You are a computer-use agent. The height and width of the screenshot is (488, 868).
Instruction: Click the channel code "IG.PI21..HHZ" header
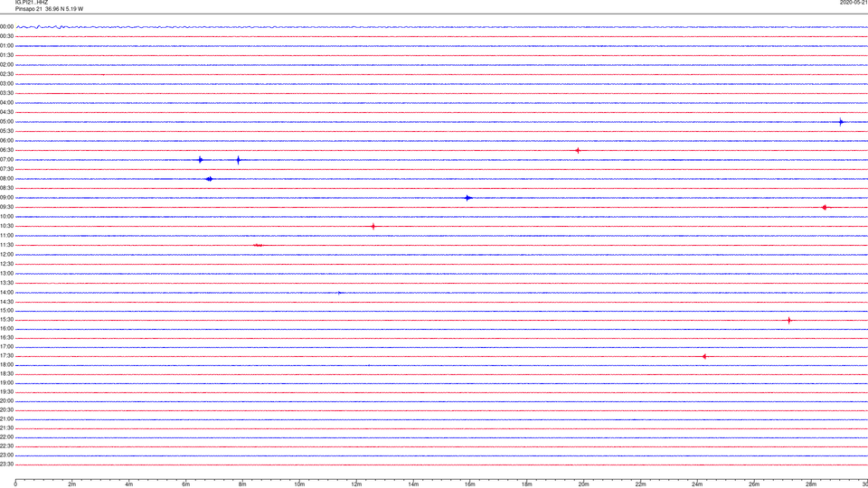click(32, 2)
